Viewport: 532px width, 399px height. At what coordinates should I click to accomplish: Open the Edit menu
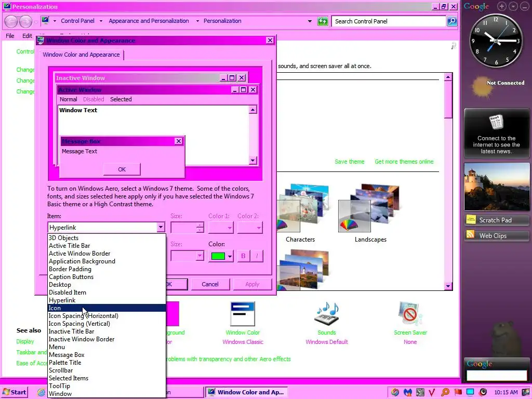(27, 36)
